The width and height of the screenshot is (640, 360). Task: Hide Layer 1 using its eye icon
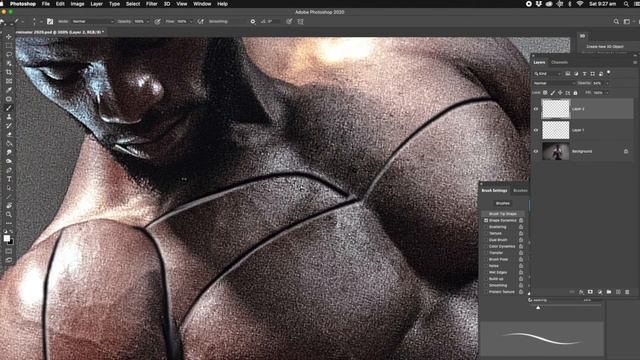point(536,130)
